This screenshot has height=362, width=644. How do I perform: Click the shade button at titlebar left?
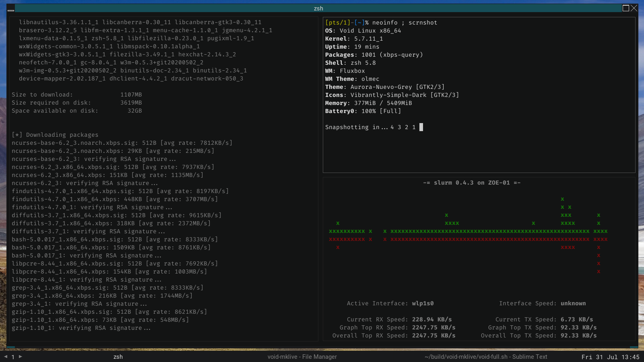coord(11,8)
